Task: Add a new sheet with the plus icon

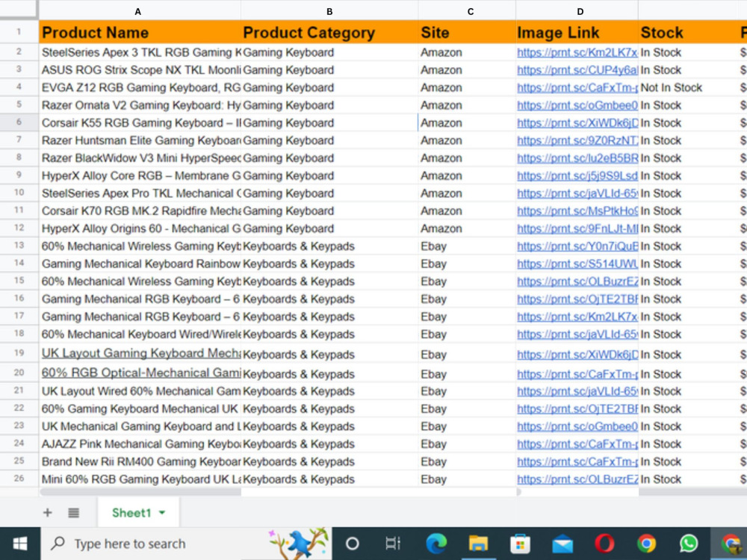Action: (x=47, y=513)
